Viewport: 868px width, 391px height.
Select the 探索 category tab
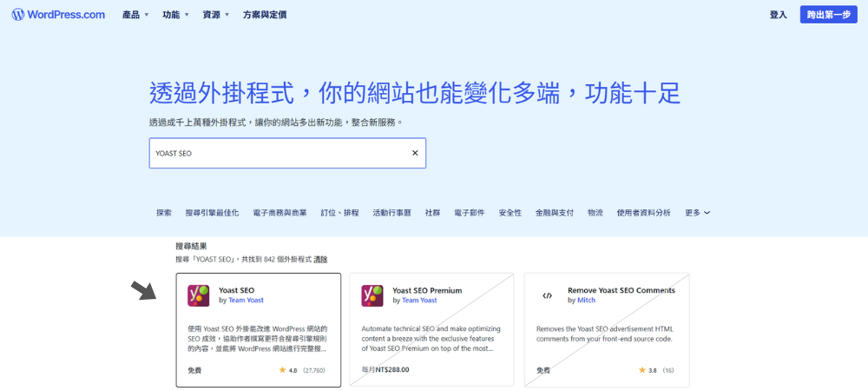164,213
